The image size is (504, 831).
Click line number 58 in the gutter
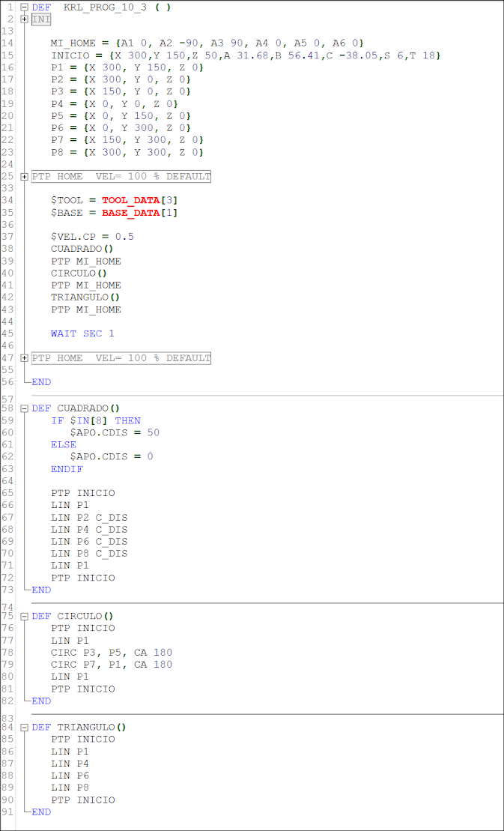pyautogui.click(x=8, y=408)
